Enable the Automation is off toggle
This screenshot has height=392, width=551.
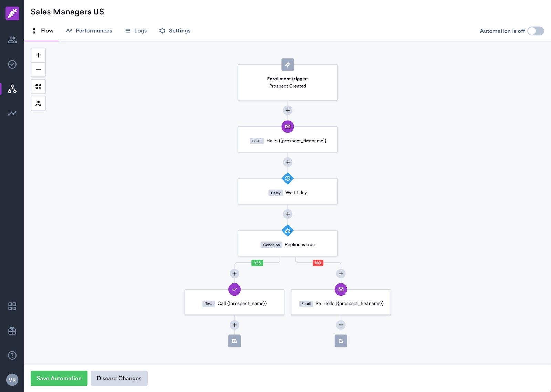[535, 31]
